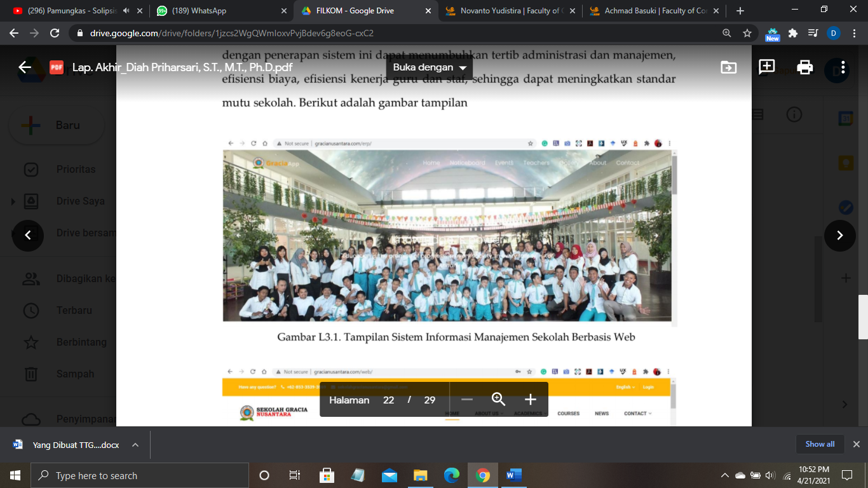Screen dimensions: 868x488
Task: Select the FILKOM - Google Drive tab
Action: click(365, 11)
